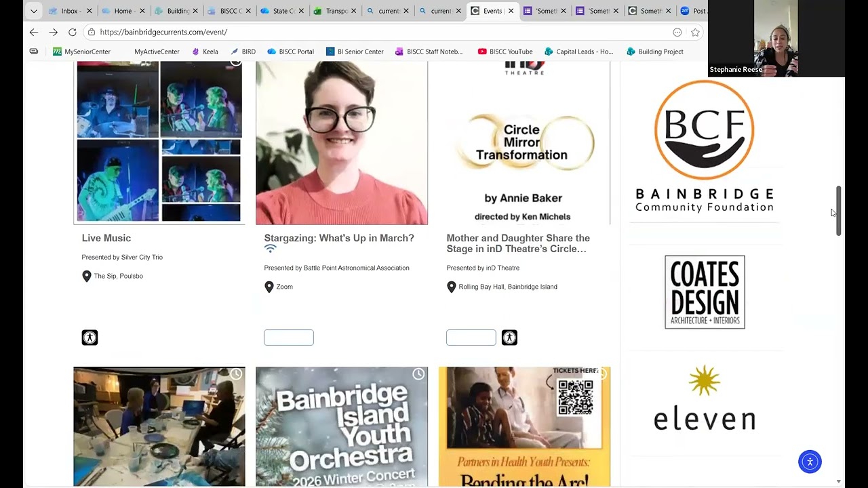Click the online wifi icon under Stargazing title
This screenshot has height=488, width=868.
pos(270,249)
